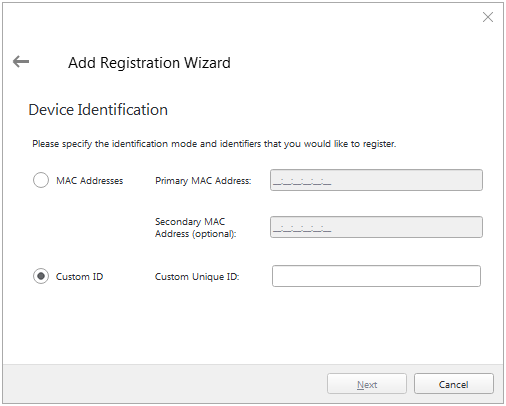Image resolution: width=506 pixels, height=406 pixels.
Task: Click the "Please specify the identification mode" instruction text
Action: [x=214, y=144]
